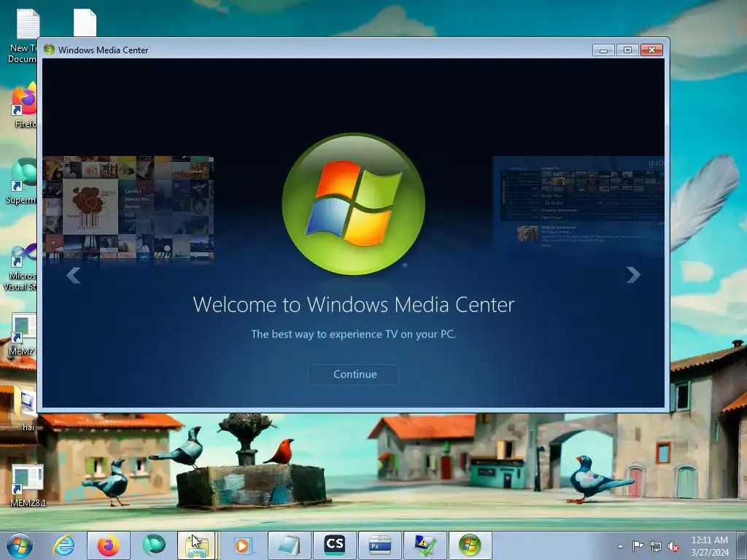Select the Firefox desktop shortcut

pos(25,105)
